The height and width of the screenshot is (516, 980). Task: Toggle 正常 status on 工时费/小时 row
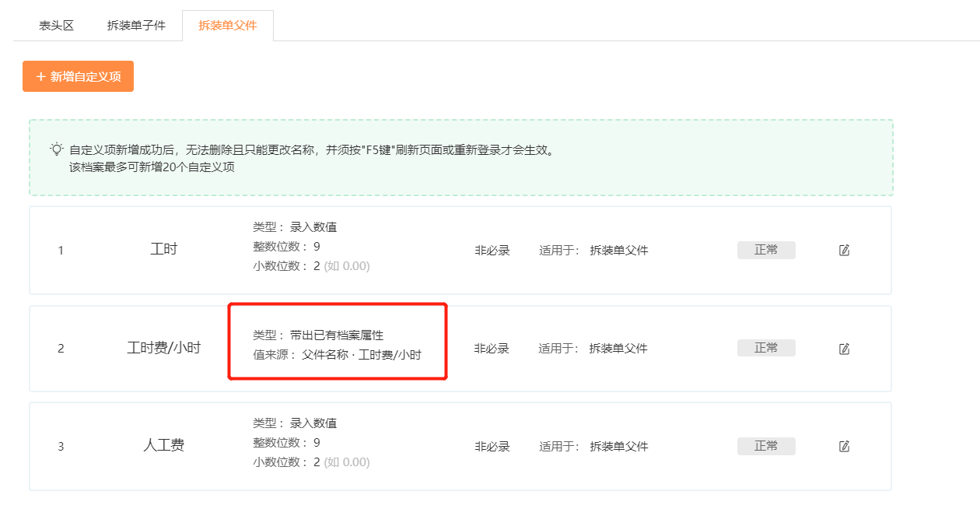click(x=765, y=348)
